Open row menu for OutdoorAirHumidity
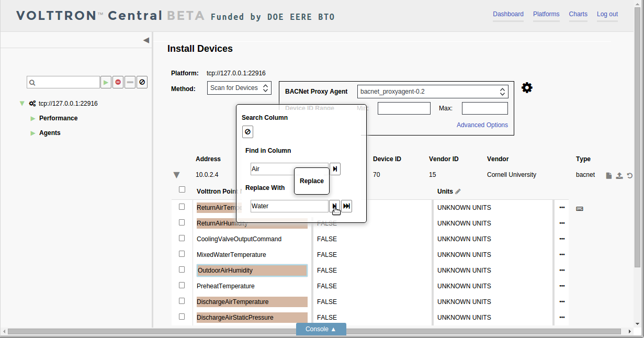Viewport: 644px width, 338px height. click(562, 271)
